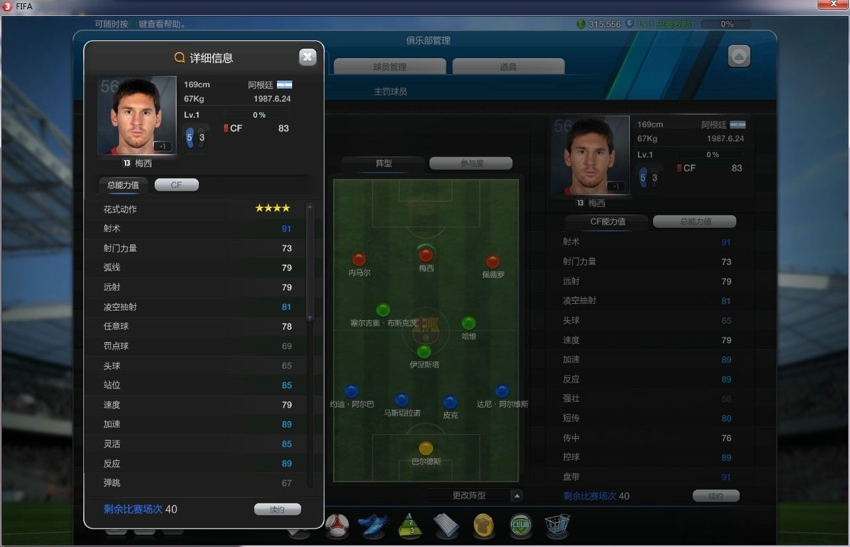Expand the 更改阵型 formation dropdown arrow
The width and height of the screenshot is (850, 547).
[517, 495]
